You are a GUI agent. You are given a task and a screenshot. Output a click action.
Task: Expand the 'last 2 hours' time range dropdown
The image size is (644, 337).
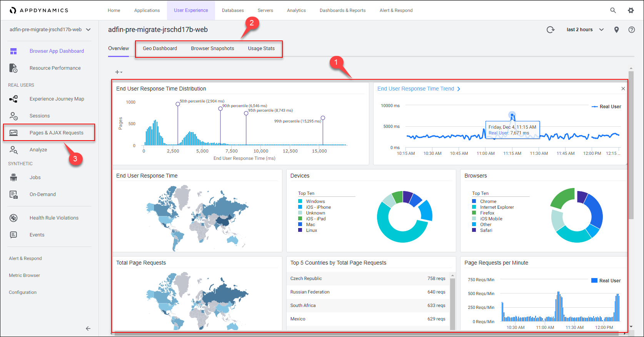coord(585,30)
